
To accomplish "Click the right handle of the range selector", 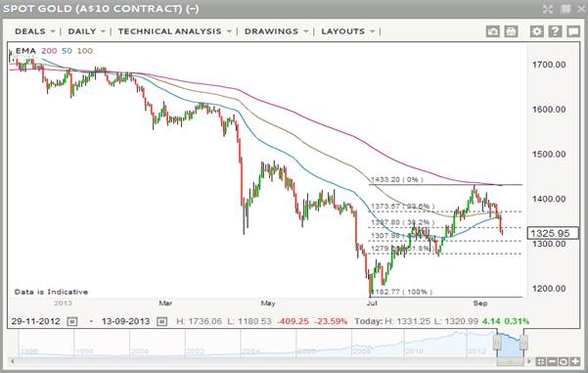I will (523, 343).
